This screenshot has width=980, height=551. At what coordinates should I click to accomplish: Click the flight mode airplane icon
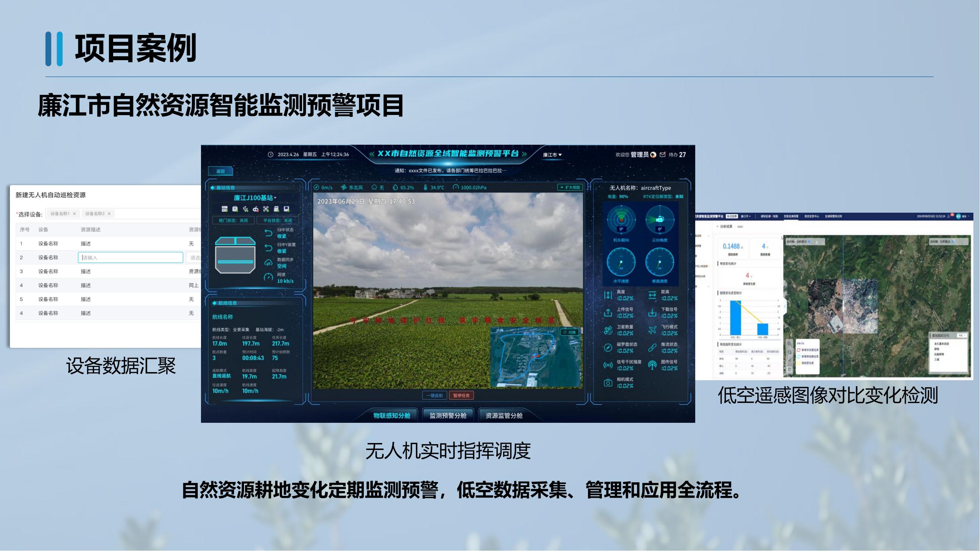(652, 330)
